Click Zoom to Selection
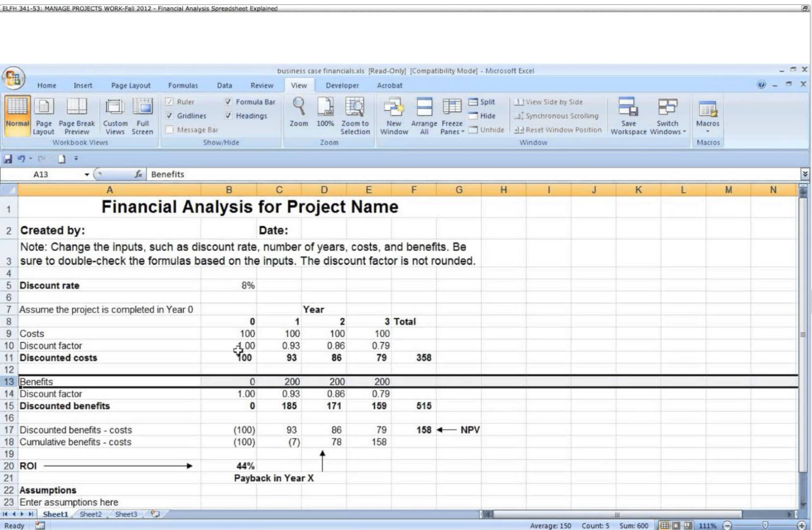 [x=355, y=115]
